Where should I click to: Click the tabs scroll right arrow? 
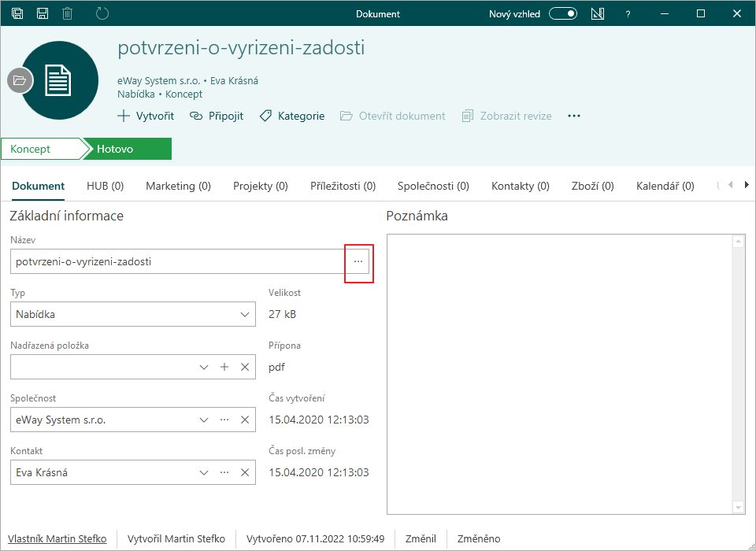pyautogui.click(x=747, y=185)
